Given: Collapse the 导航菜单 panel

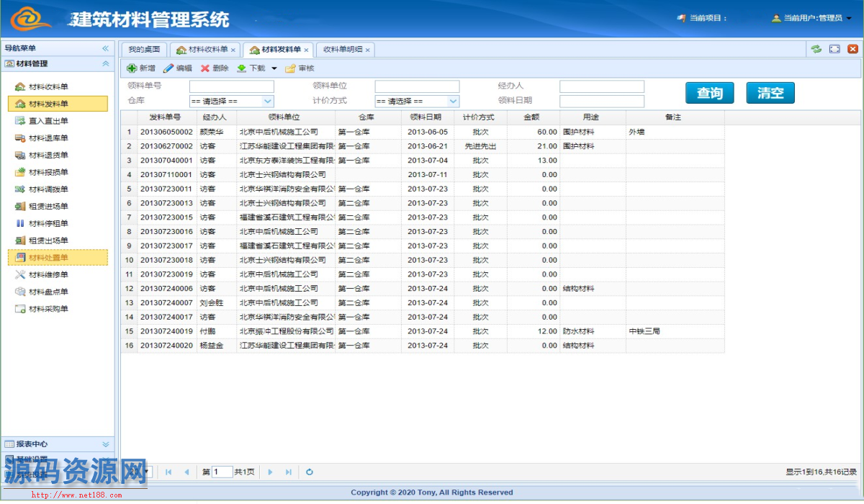Looking at the screenshot, I should click(105, 48).
